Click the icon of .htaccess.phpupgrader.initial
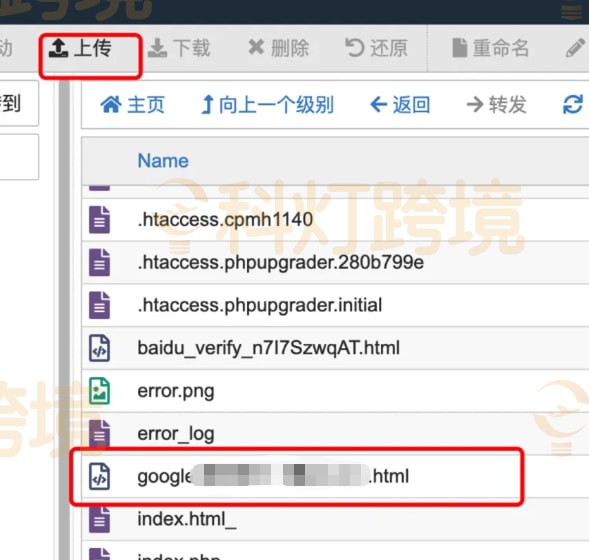 click(100, 305)
